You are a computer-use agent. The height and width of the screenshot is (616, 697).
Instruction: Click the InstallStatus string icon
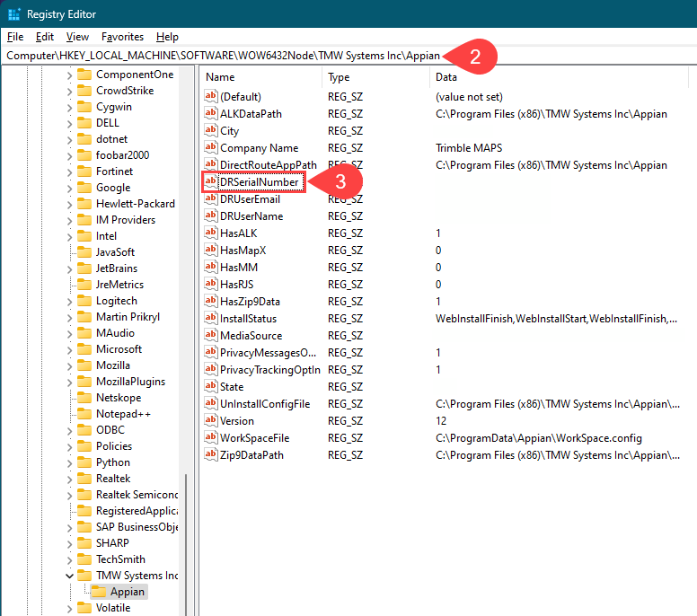tap(211, 318)
